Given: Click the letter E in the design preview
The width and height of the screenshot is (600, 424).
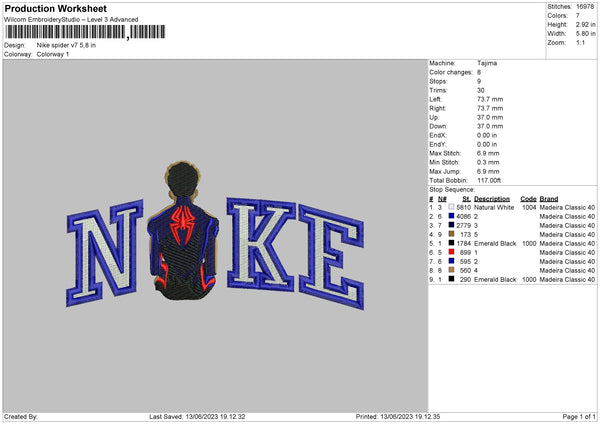Looking at the screenshot, I should point(331,256).
